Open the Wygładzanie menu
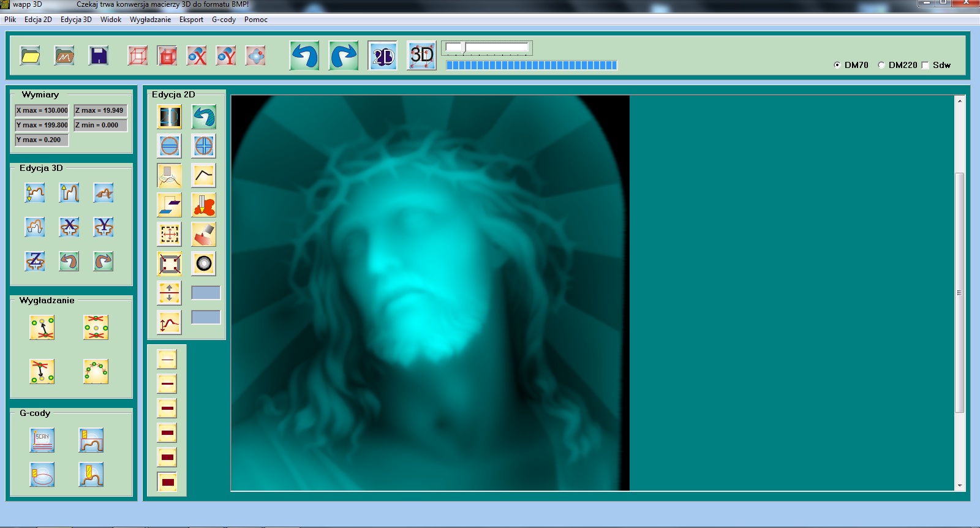 (x=151, y=20)
